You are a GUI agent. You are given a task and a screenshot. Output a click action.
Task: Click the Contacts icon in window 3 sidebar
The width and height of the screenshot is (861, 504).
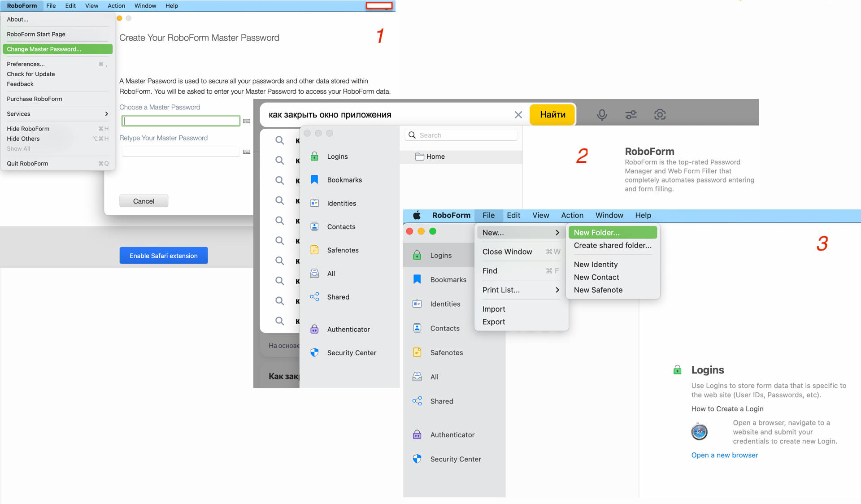pos(417,328)
